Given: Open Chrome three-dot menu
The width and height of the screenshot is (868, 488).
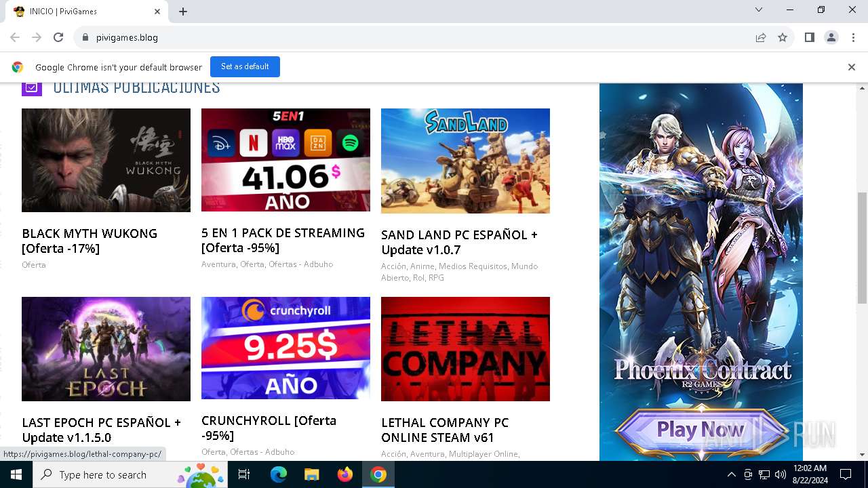Looking at the screenshot, I should point(853,37).
